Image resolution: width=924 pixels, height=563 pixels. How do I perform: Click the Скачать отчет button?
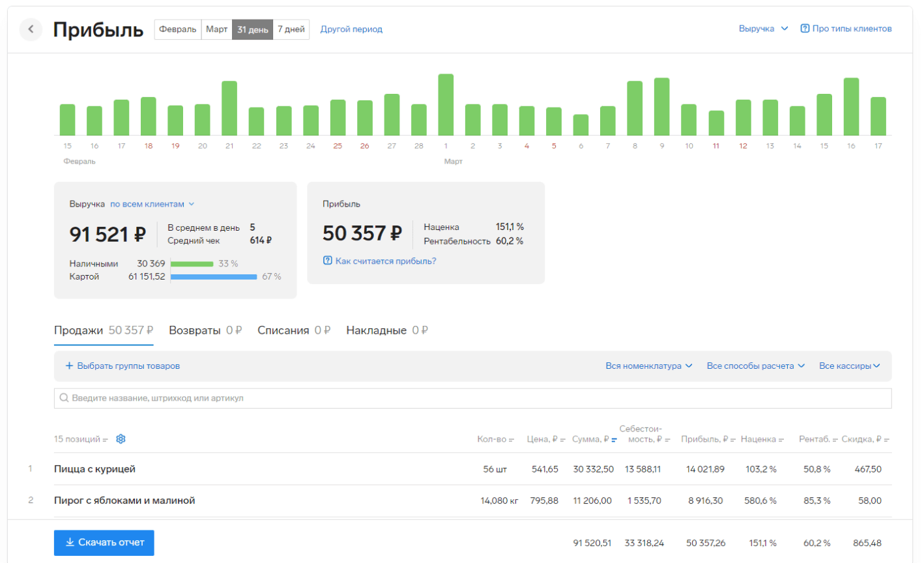coord(104,542)
